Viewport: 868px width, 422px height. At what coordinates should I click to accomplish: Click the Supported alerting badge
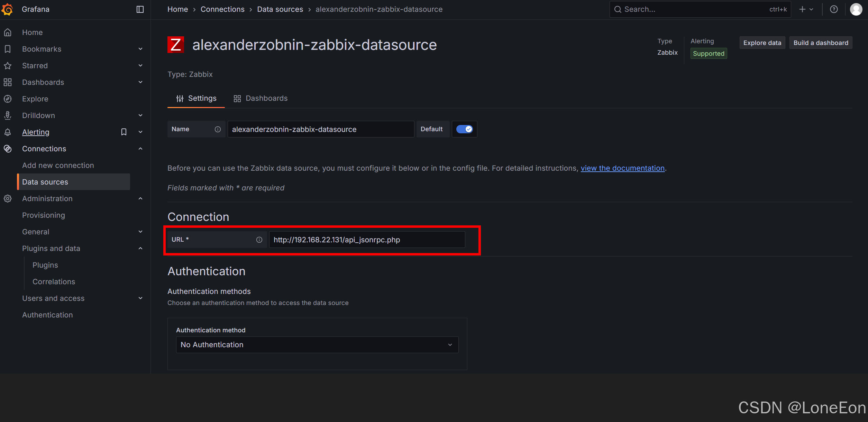(709, 54)
